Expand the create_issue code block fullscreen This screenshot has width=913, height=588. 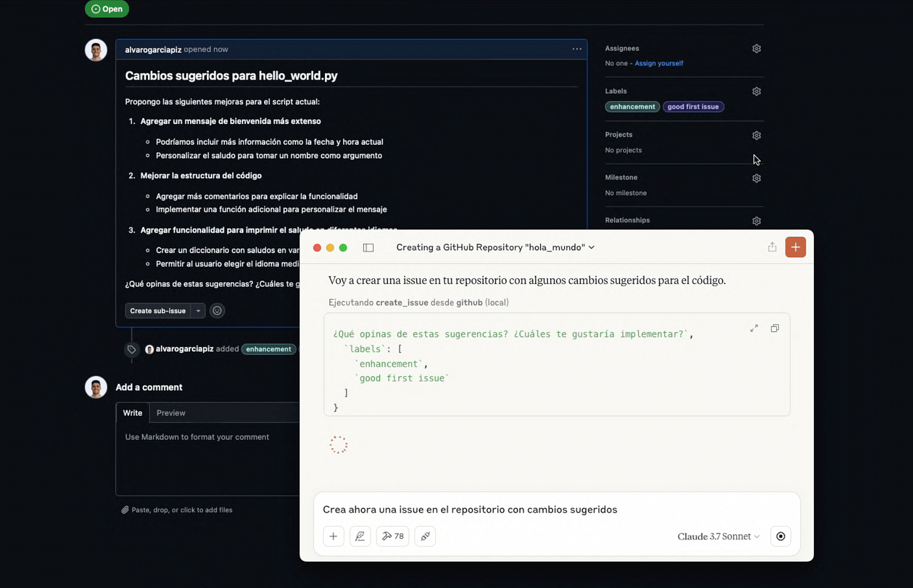pyautogui.click(x=754, y=328)
